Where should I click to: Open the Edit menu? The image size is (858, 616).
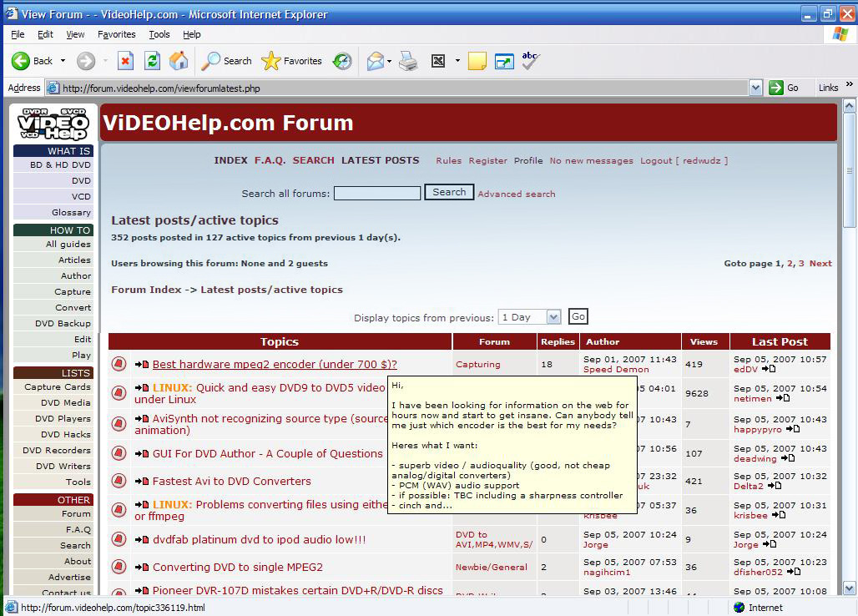(x=45, y=34)
